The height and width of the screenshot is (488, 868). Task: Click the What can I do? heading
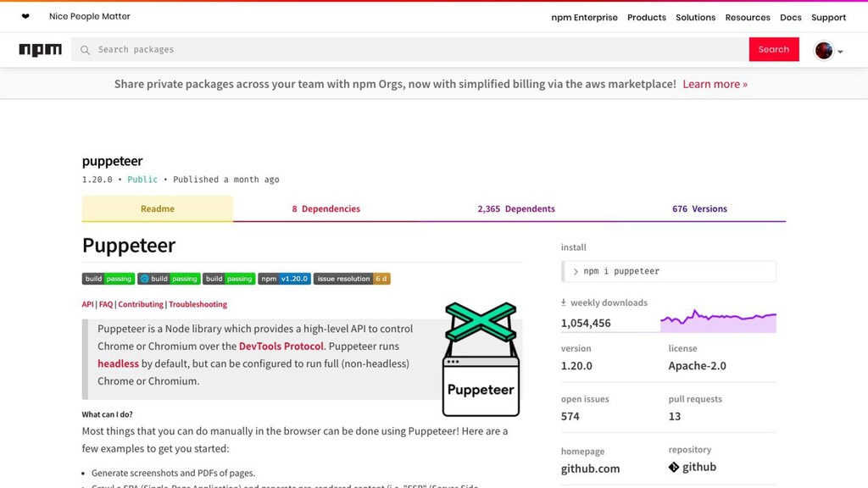[108, 414]
